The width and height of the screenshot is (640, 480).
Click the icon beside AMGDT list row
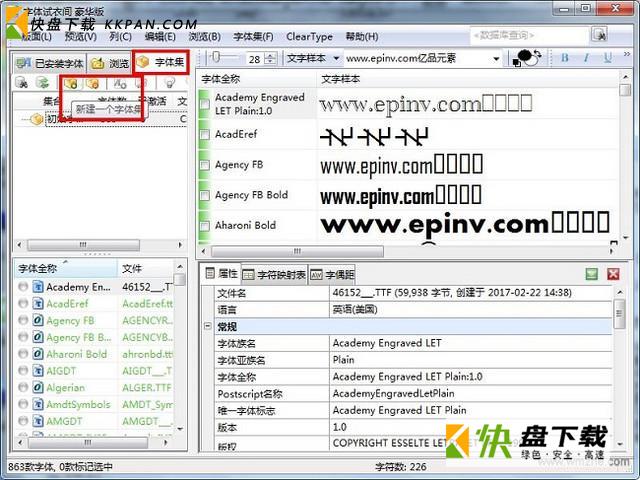pyautogui.click(x=38, y=421)
